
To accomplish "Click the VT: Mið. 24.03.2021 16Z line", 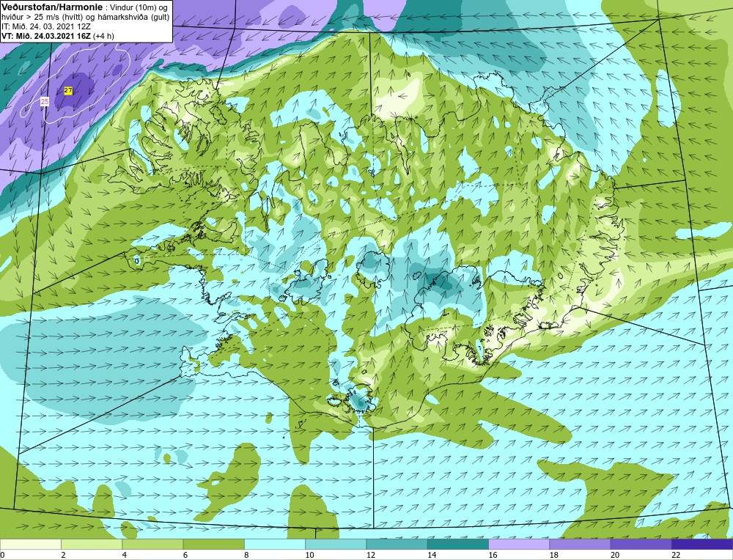I will click(x=57, y=35).
